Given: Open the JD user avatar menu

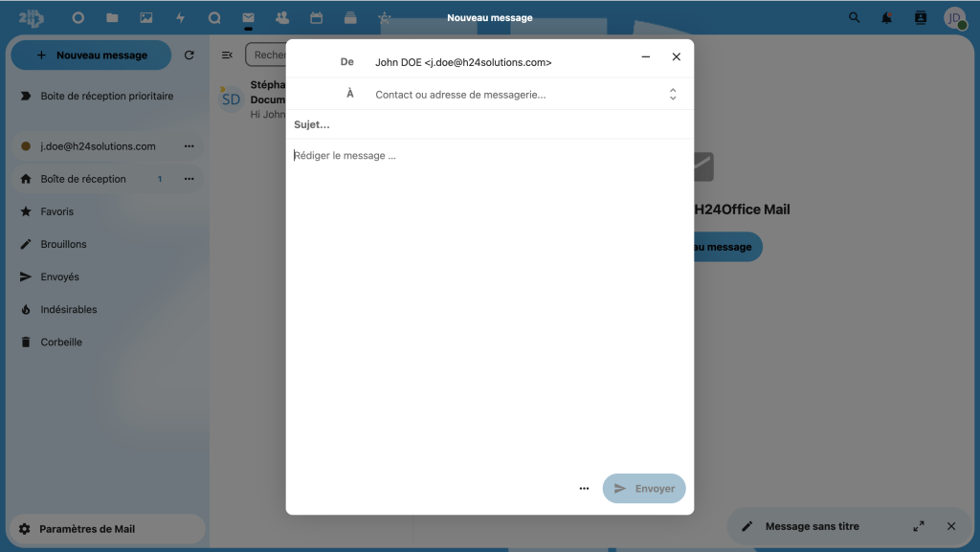Looking at the screenshot, I should 954,17.
